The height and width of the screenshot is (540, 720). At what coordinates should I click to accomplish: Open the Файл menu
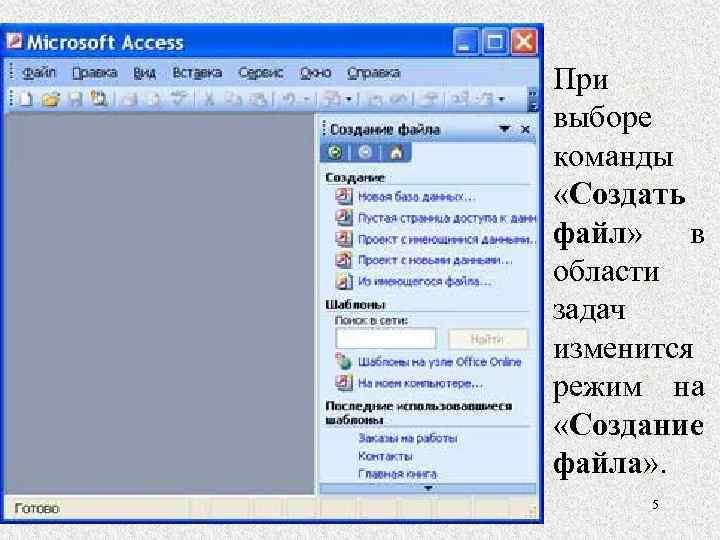pyautogui.click(x=39, y=73)
